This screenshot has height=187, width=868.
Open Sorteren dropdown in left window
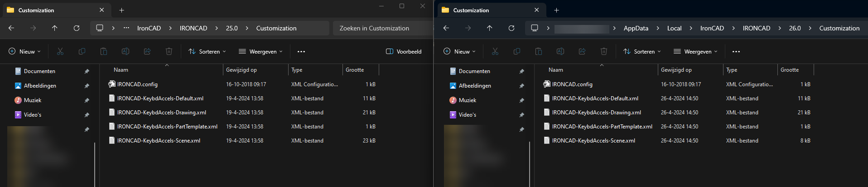click(207, 52)
